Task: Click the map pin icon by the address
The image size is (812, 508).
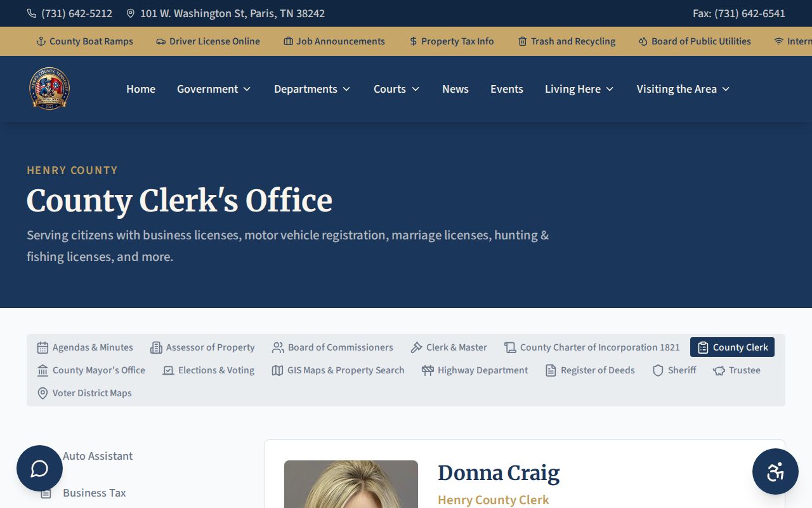Action: [x=131, y=13]
